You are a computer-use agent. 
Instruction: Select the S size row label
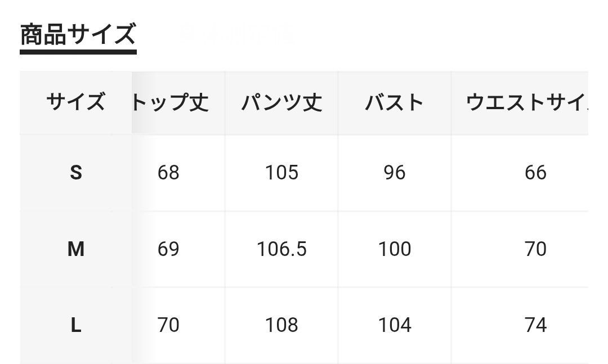[x=76, y=173]
